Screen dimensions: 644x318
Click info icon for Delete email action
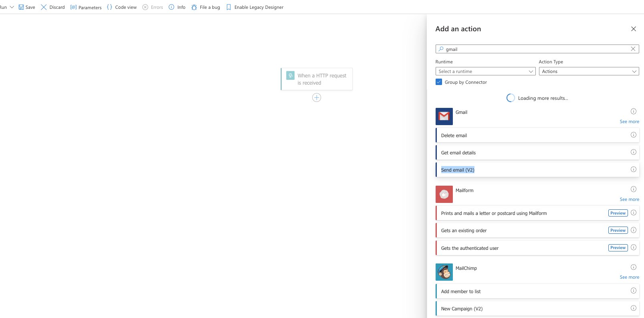(633, 135)
